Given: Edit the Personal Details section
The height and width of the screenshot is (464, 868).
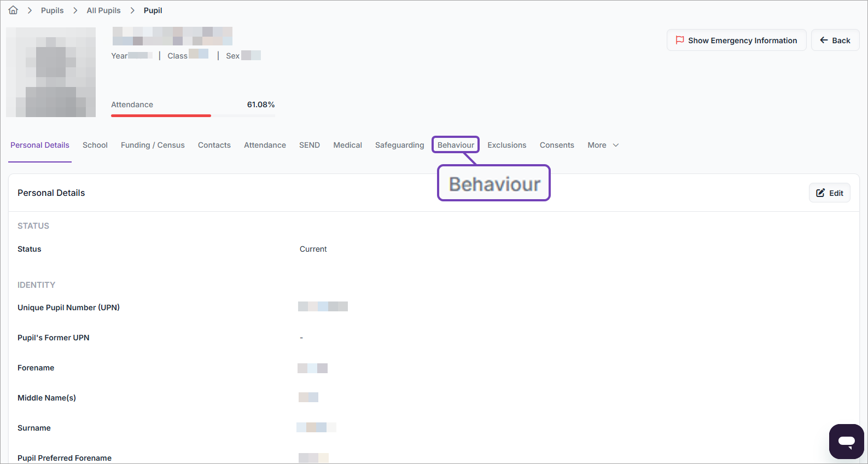Looking at the screenshot, I should [x=829, y=193].
